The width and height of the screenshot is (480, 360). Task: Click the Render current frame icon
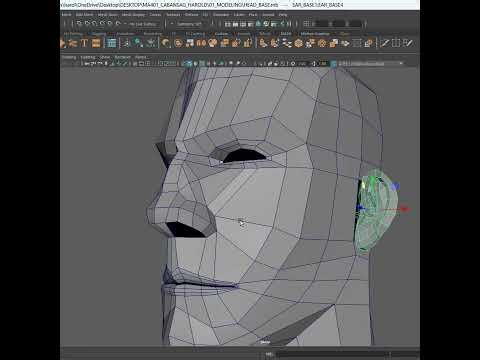coord(235,24)
